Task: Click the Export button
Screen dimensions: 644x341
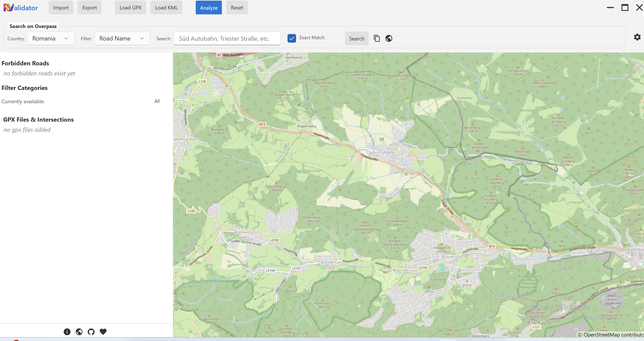Action: coord(89,7)
